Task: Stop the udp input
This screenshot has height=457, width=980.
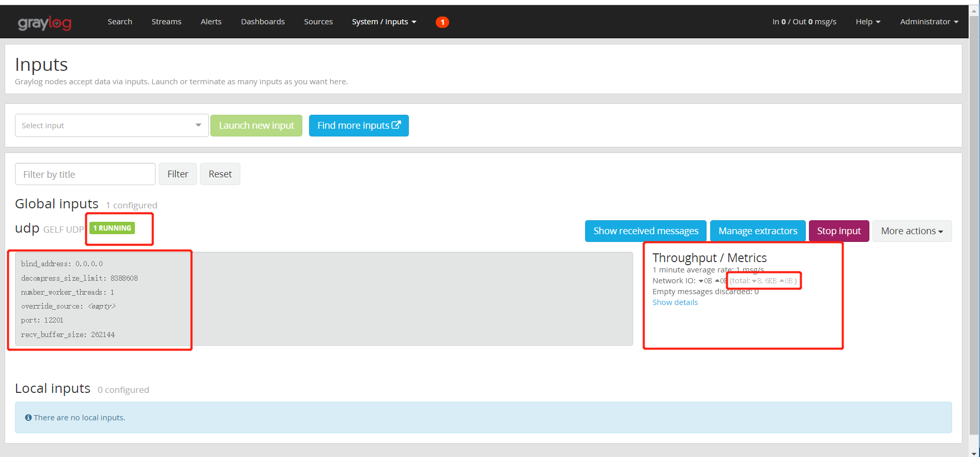Action: click(x=839, y=231)
